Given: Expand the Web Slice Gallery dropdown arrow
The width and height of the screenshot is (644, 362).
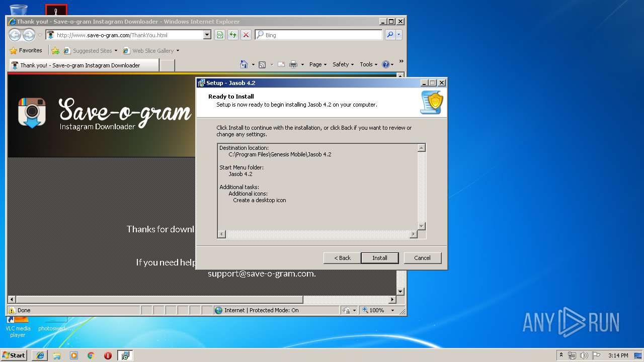Looking at the screenshot, I should pyautogui.click(x=178, y=51).
